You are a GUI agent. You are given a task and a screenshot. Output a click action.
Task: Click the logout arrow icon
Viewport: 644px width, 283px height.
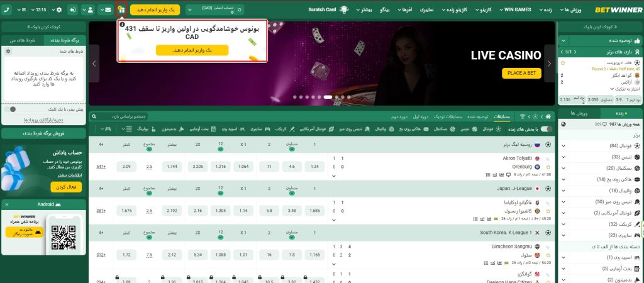[x=73, y=9]
